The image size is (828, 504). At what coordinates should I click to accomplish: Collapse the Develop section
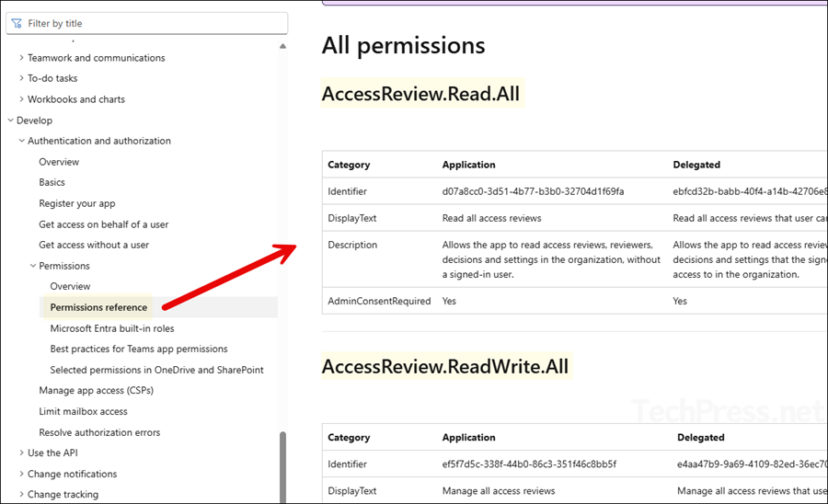point(10,120)
